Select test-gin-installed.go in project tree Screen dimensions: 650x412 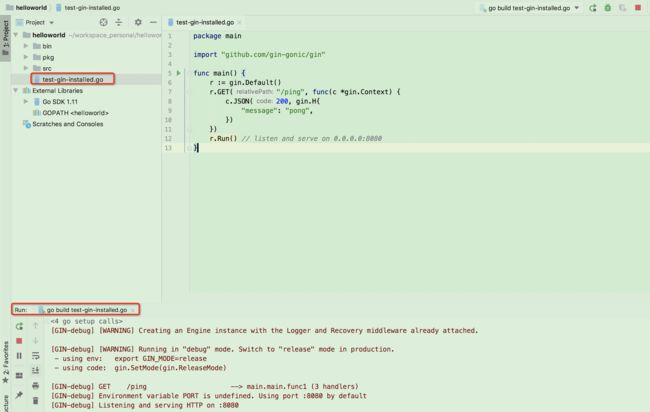click(73, 79)
